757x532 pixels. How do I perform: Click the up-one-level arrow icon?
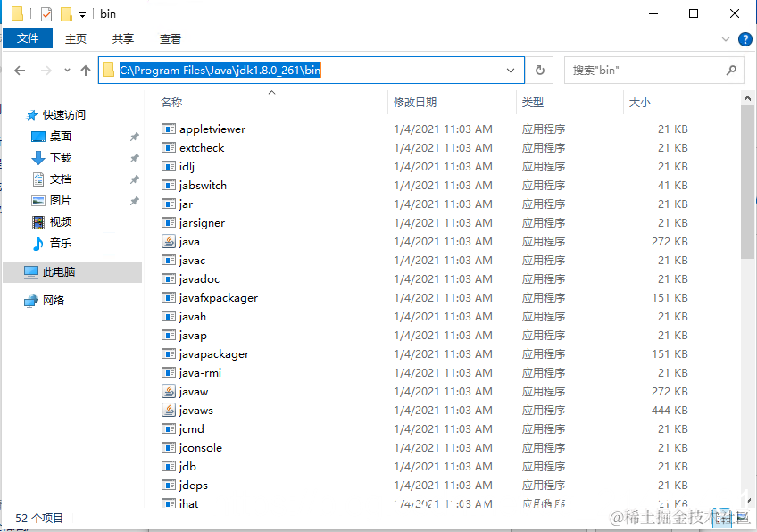coord(85,70)
